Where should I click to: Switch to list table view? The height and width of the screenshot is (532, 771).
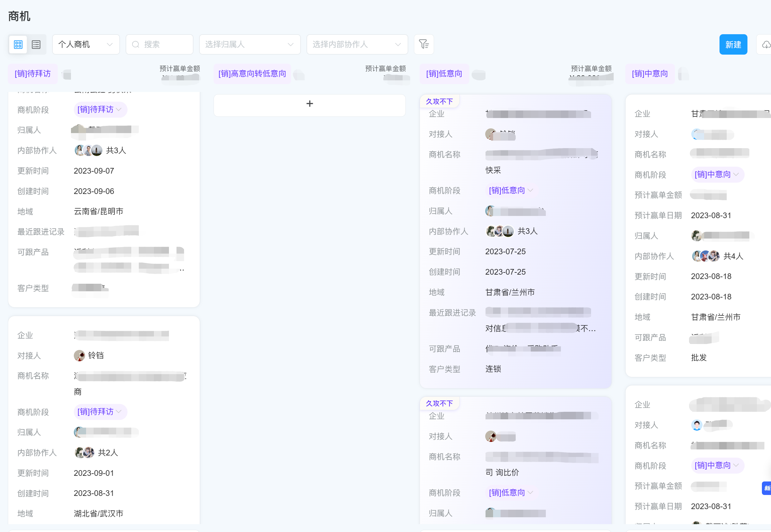click(x=36, y=44)
